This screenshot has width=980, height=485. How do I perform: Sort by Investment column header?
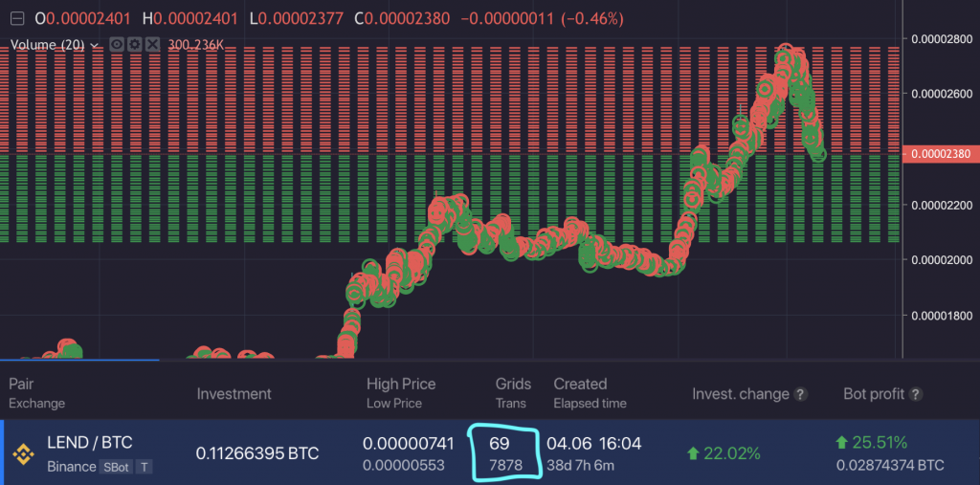[234, 393]
